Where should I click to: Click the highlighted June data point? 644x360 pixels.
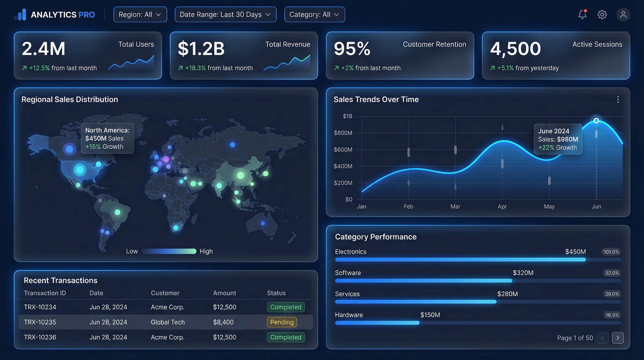click(x=596, y=121)
